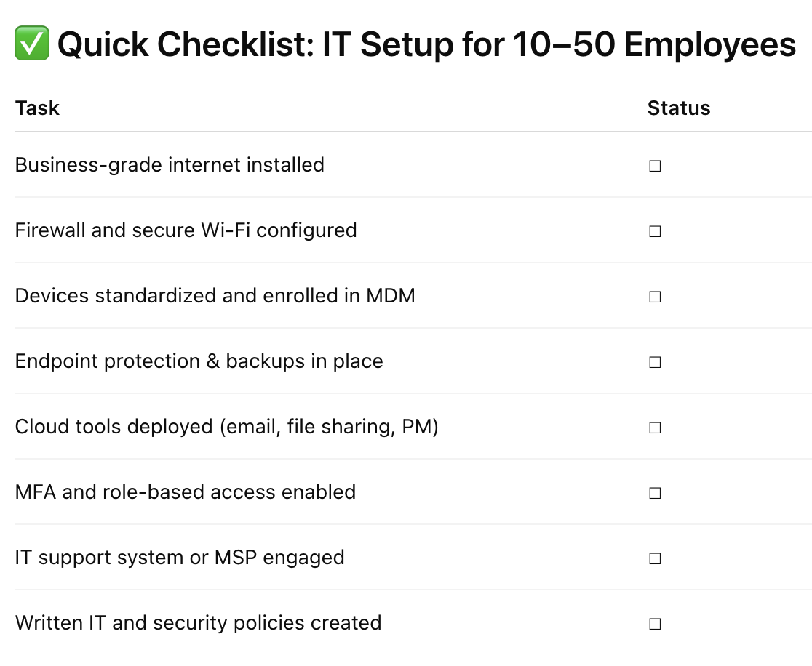Click the Firewall and secure Wi-Fi configured text
Image resolution: width=812 pixels, height=666 pixels.
[186, 230]
